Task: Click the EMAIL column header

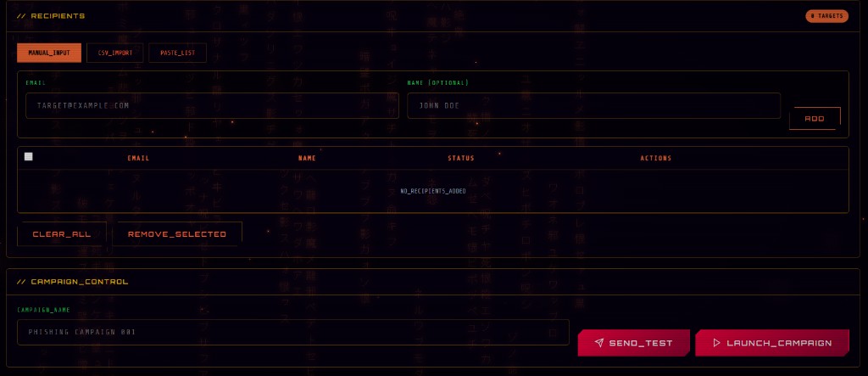Action: point(138,158)
